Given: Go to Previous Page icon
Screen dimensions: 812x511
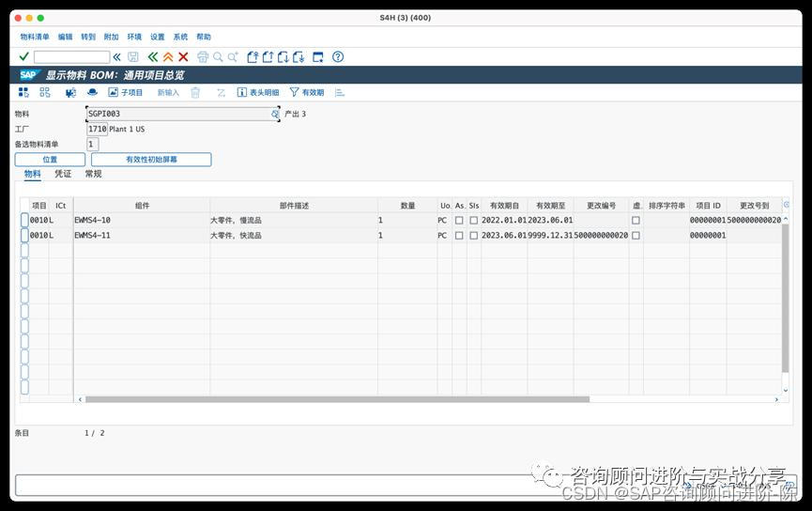Looking at the screenshot, I should pos(268,57).
